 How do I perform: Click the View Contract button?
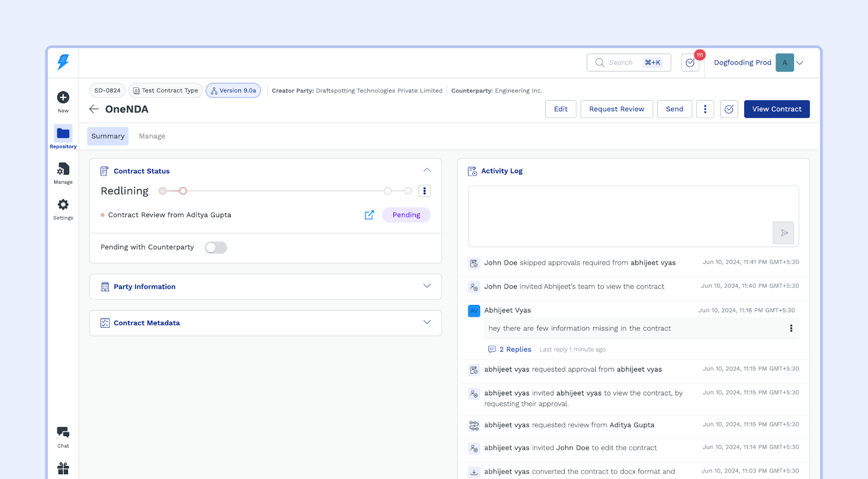[x=776, y=109]
